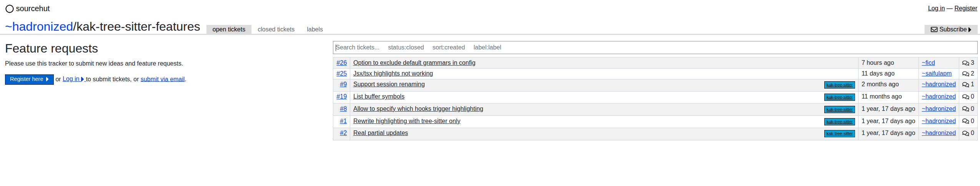This screenshot has width=980, height=186.
Task: Open the Log in expander below description
Action: click(x=73, y=79)
